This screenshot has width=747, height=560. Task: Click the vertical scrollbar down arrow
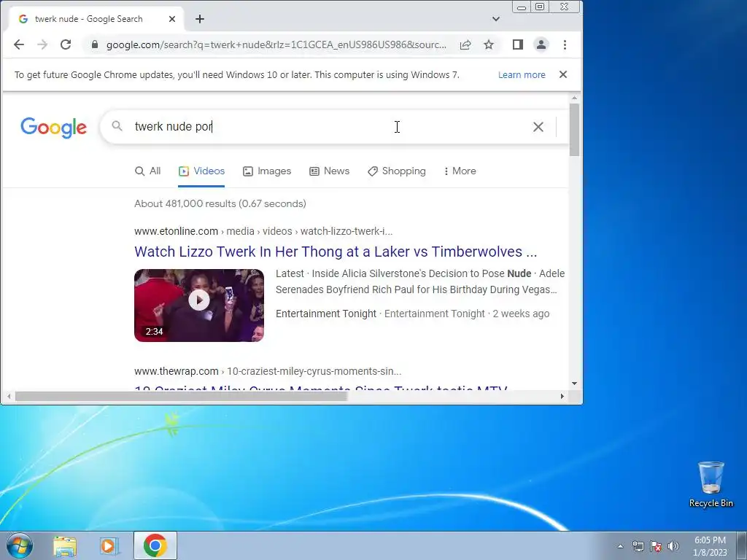click(574, 384)
